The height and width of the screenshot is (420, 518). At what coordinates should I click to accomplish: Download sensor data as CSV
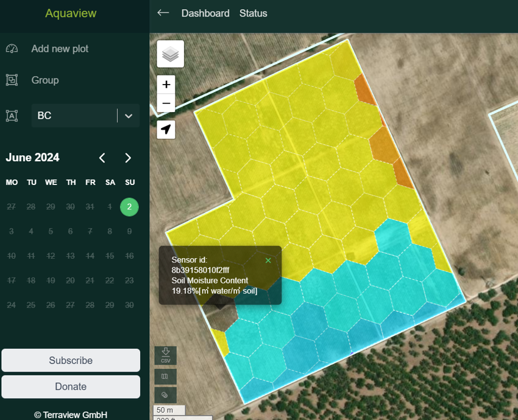(x=165, y=355)
